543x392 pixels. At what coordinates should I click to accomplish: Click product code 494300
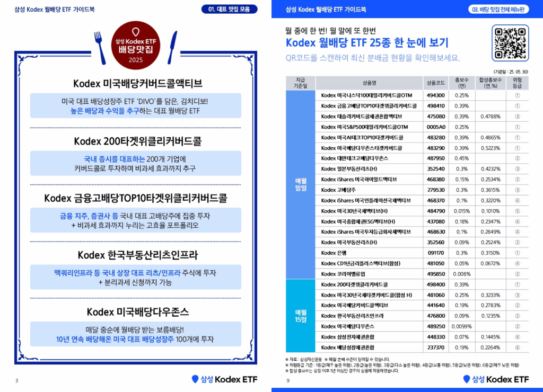436,95
